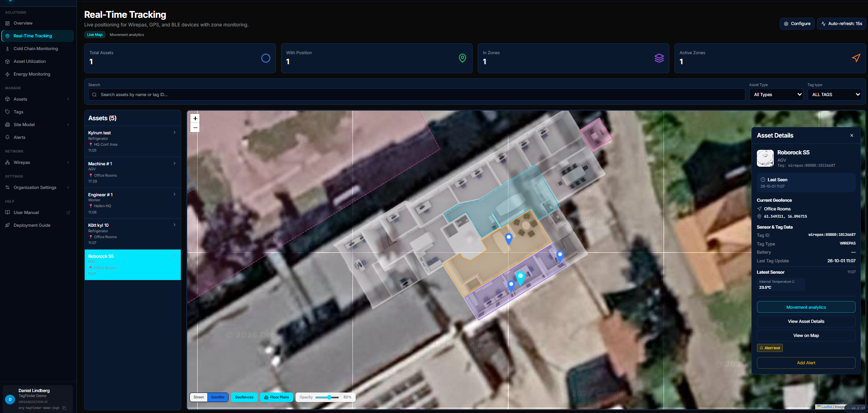This screenshot has height=413, width=868.
Task: Toggle Floor Plans overlay on map
Action: 276,398
